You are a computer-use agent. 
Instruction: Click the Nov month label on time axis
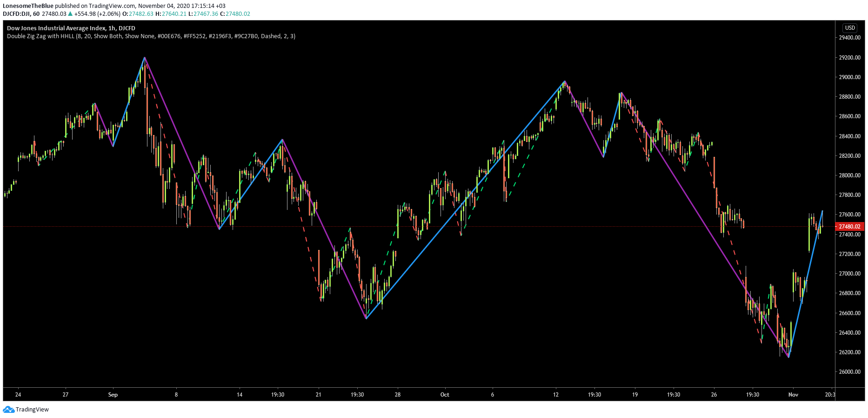793,395
